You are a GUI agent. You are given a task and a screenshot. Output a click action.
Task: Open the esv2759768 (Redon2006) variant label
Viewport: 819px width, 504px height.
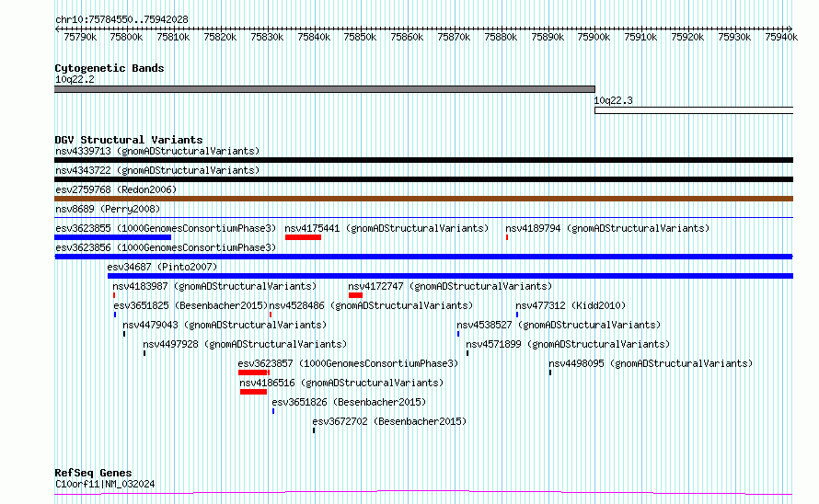point(116,190)
